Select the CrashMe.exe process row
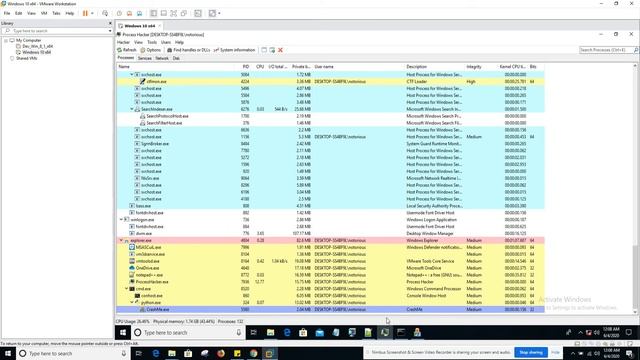This screenshot has height=360, width=640. click(330, 309)
